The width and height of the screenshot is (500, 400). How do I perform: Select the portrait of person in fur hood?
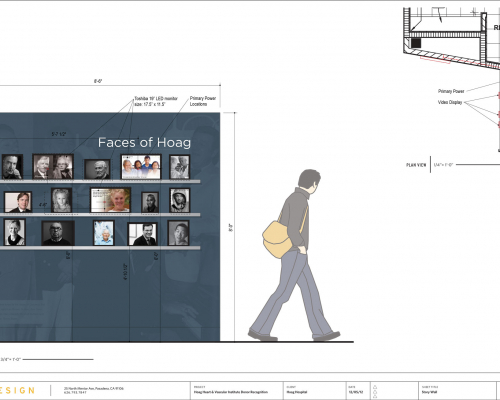coord(180,200)
